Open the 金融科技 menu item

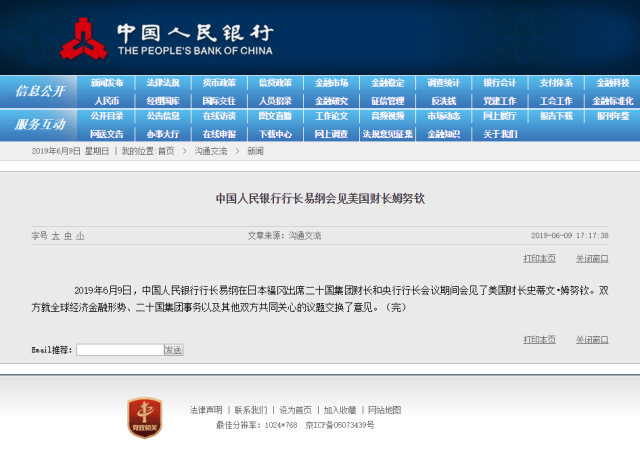pos(613,83)
